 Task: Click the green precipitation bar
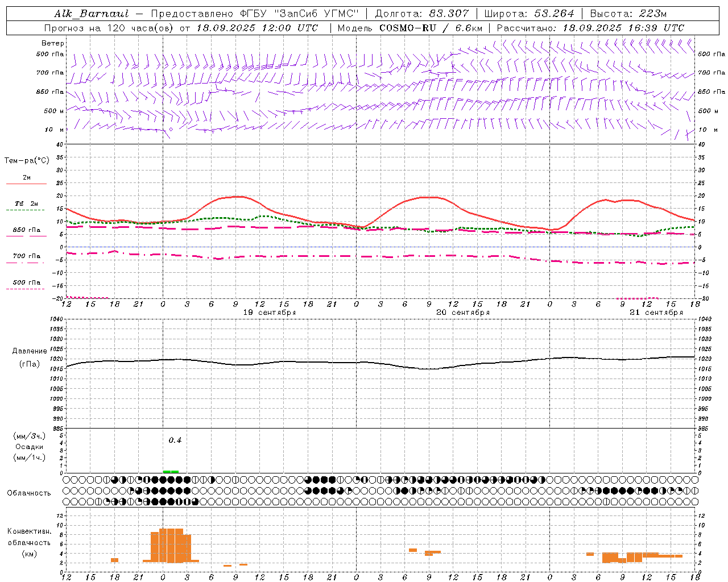tap(171, 471)
